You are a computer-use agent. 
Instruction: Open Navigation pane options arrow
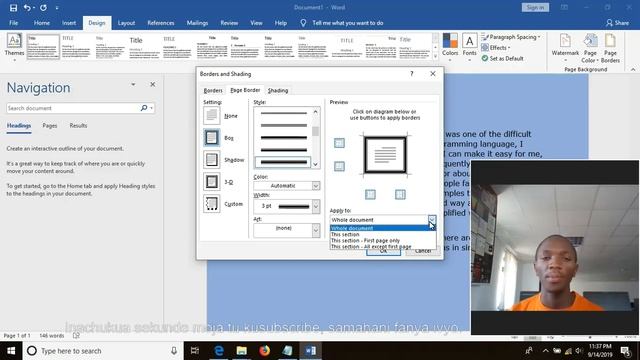(133, 84)
